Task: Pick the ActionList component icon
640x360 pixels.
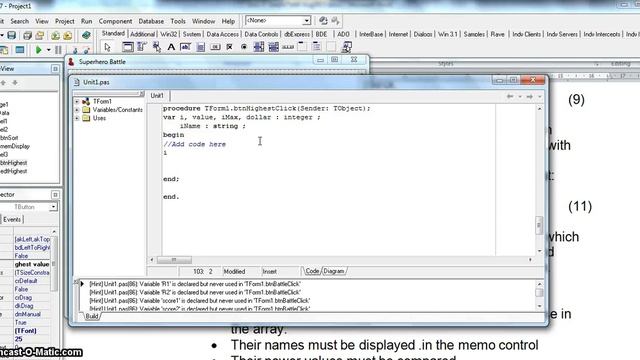Action: pos(347,47)
